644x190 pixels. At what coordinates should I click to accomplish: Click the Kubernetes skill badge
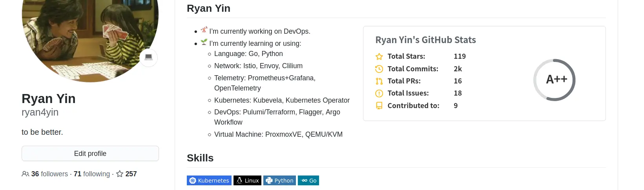tap(209, 181)
